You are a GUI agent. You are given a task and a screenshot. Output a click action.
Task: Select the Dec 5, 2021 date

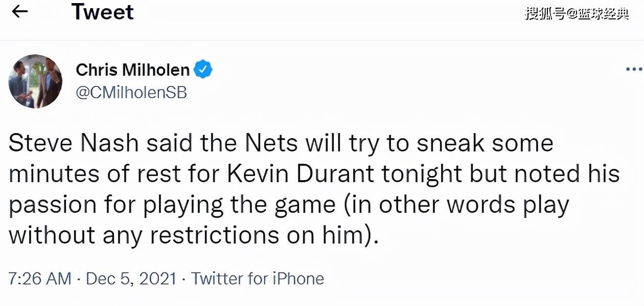(x=131, y=279)
